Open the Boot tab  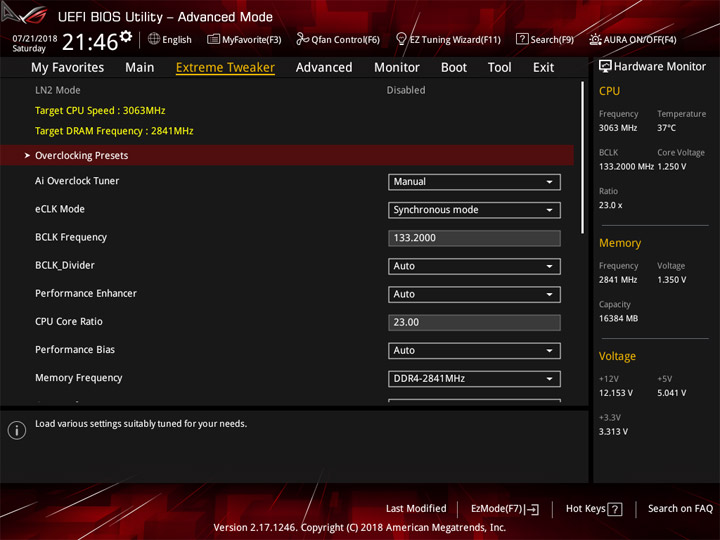tap(454, 68)
